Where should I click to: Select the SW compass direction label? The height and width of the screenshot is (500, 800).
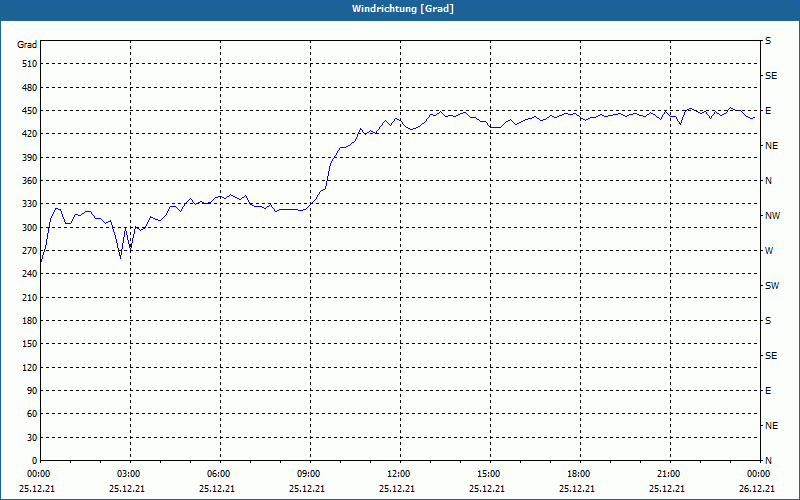(x=772, y=286)
